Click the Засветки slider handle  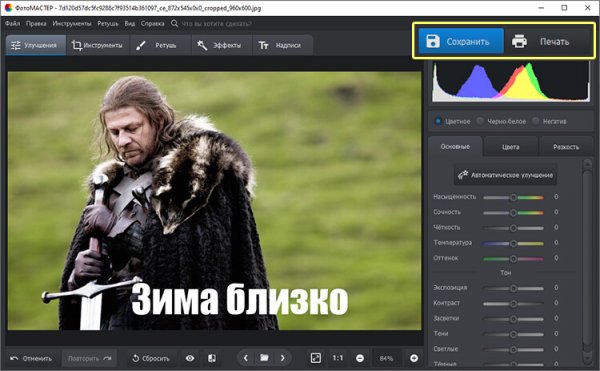513,319
